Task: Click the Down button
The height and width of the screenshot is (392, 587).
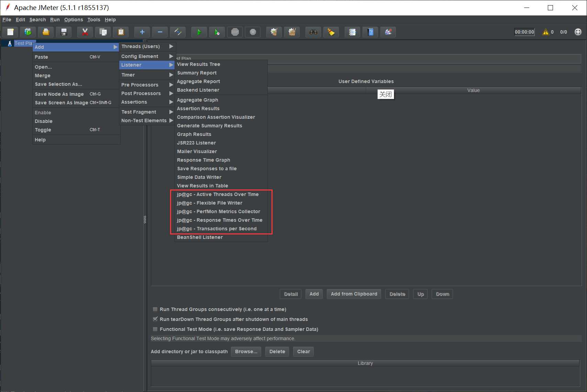Action: point(443,294)
